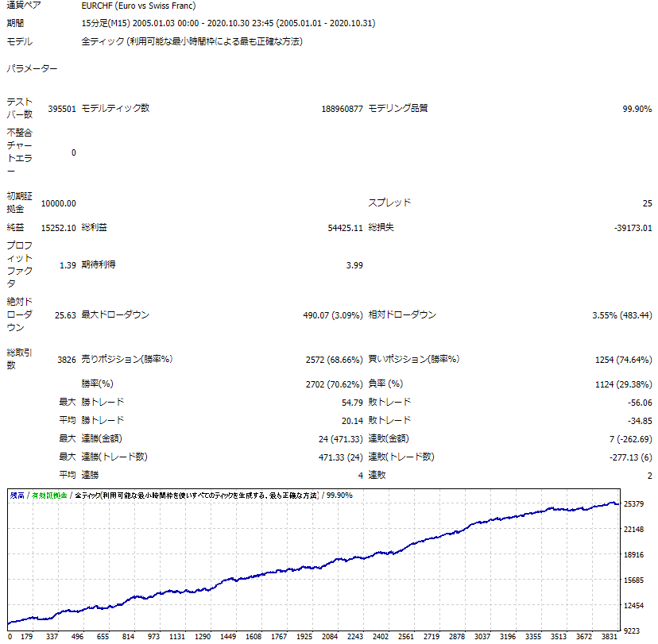
Task: Click the '売りポジション(勝率%)' label
Action: click(x=127, y=359)
